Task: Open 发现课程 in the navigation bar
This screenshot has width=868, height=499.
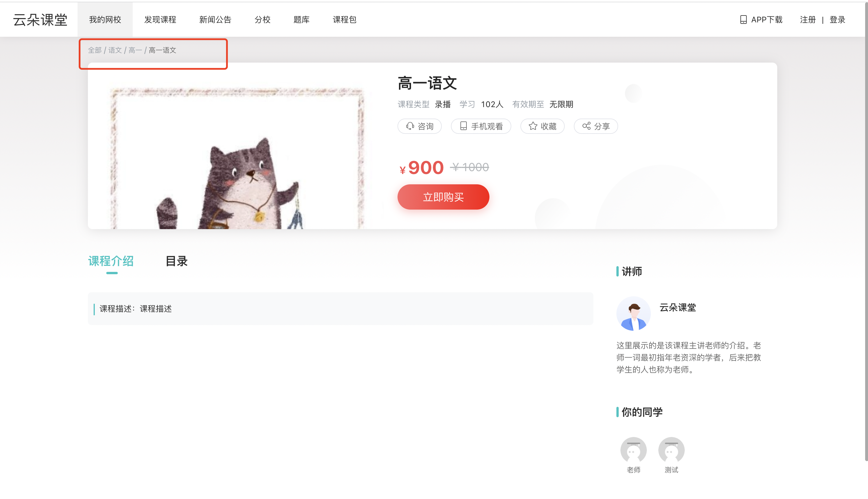Action: [x=160, y=20]
